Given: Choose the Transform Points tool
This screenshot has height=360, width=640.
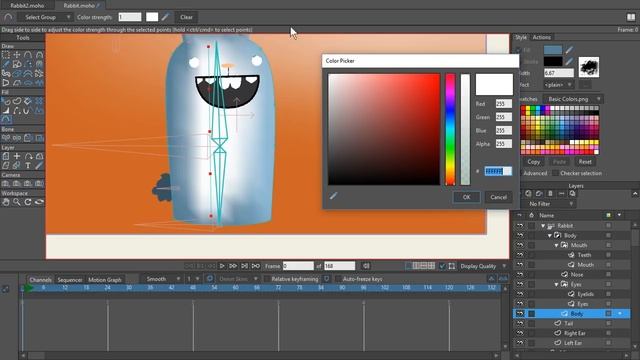Looking at the screenshot, I should click(x=17, y=54).
